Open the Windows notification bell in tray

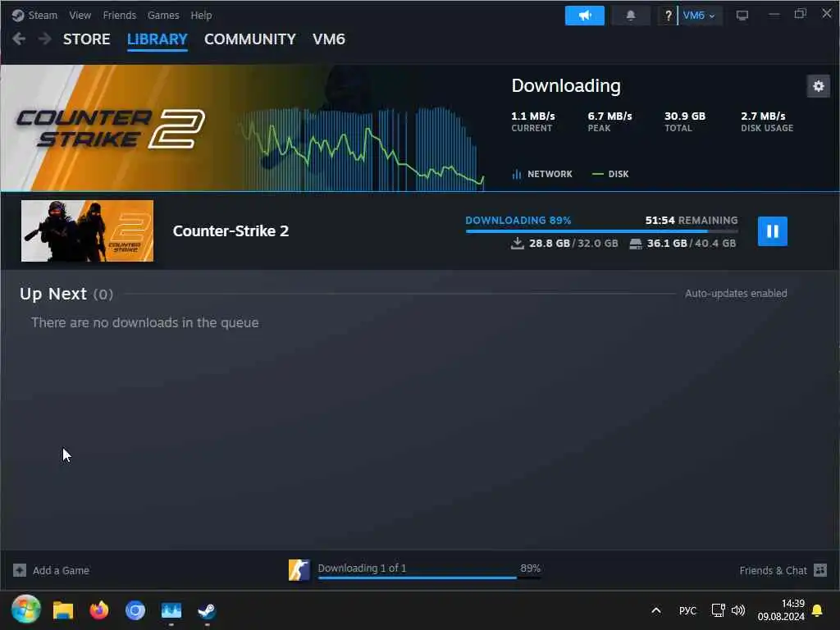point(817,610)
